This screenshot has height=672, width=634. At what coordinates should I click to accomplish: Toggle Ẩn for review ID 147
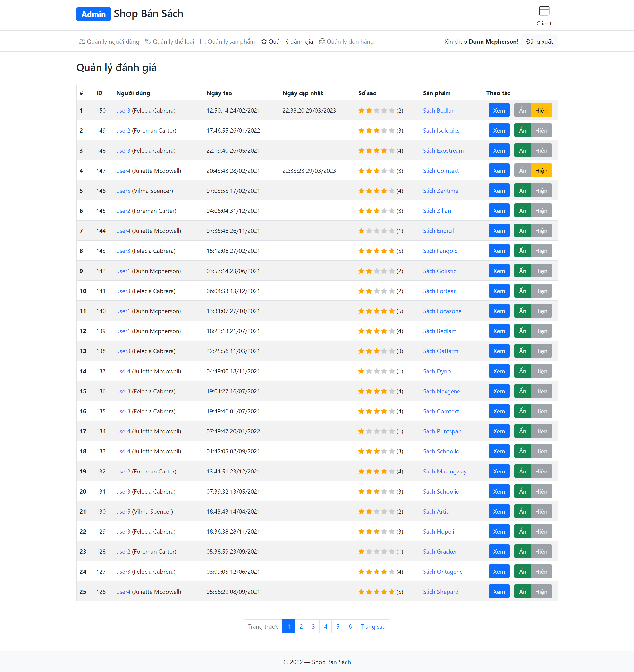pos(522,171)
